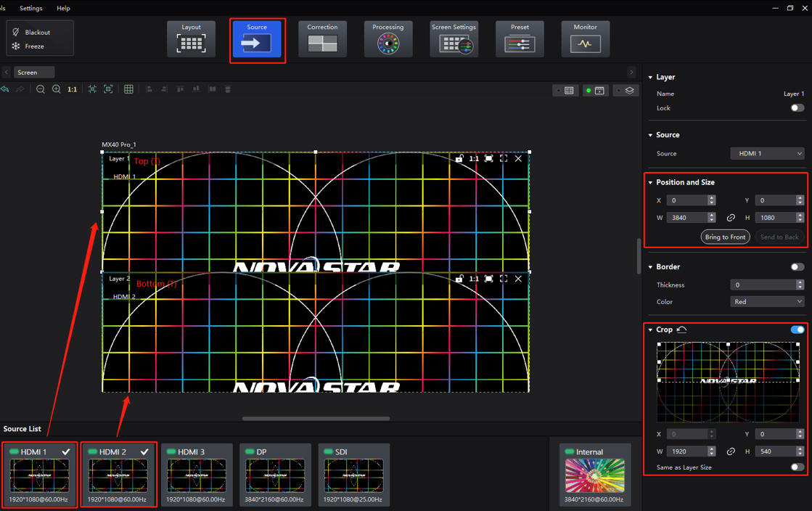Reset the Crop settings with undo arrow
This screenshot has height=511, width=812.
pyautogui.click(x=681, y=330)
